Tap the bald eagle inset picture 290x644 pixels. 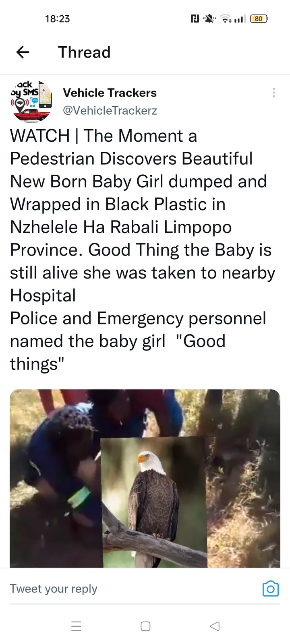pos(154,502)
